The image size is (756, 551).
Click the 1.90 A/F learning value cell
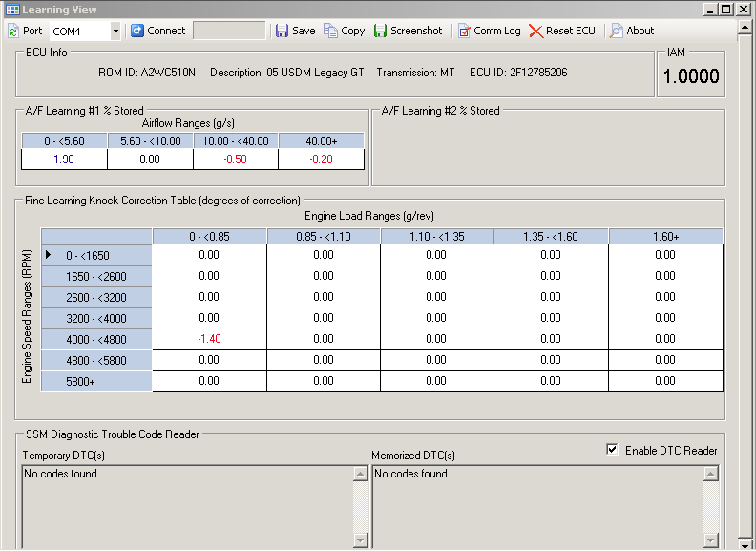64,159
